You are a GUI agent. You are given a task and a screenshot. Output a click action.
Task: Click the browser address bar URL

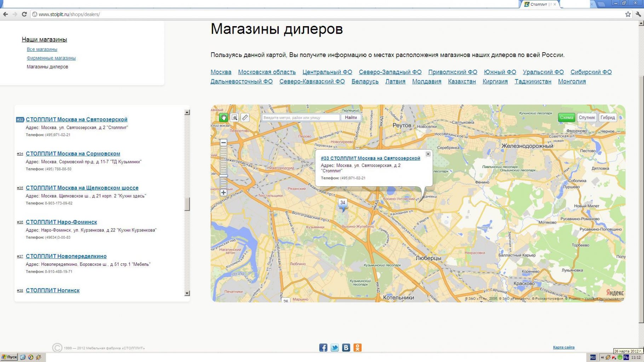[x=69, y=14]
